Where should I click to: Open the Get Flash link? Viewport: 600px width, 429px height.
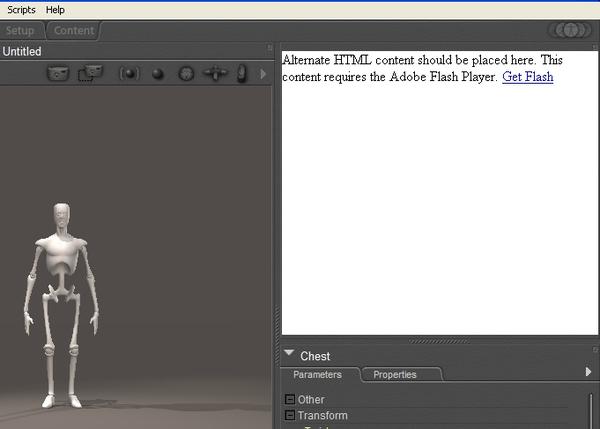pyautogui.click(x=528, y=77)
